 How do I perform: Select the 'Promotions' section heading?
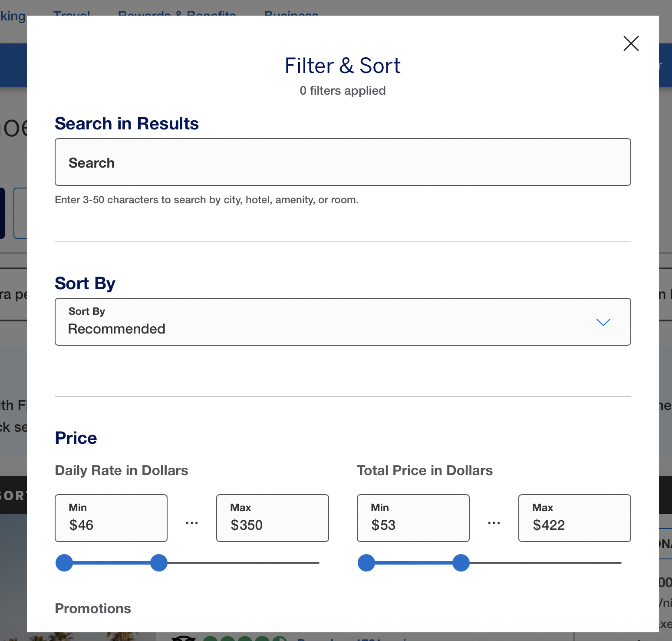pos(93,608)
